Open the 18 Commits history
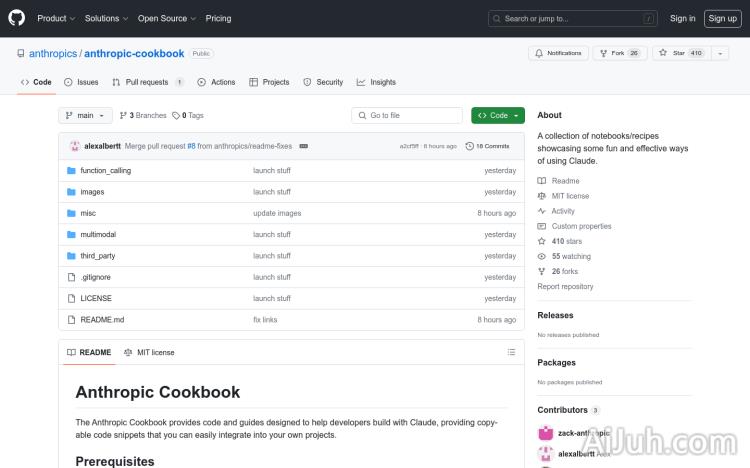750x468 pixels. pyautogui.click(x=492, y=146)
